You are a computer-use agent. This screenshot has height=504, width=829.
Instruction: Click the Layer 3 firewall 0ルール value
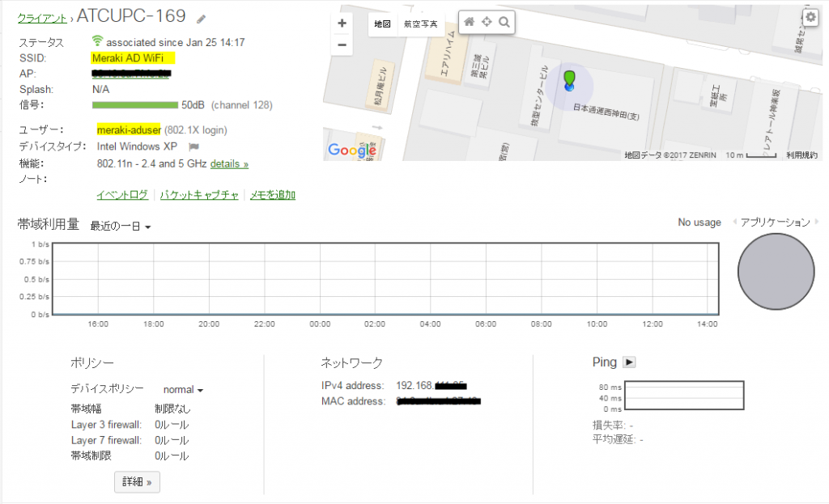[172, 425]
